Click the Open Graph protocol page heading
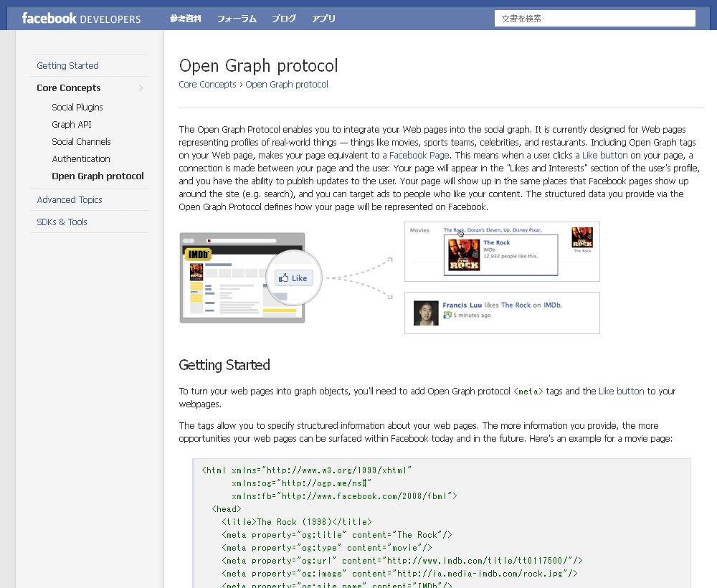 pyautogui.click(x=258, y=66)
